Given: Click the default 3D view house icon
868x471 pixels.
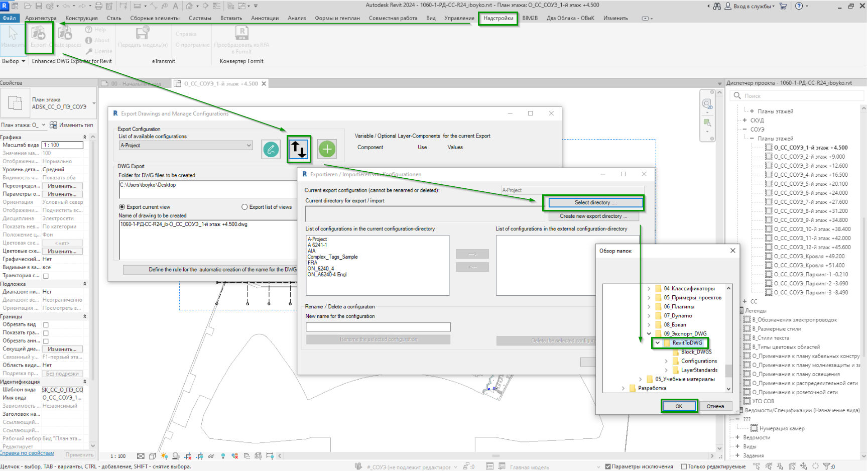Looking at the screenshot, I should 189,6.
